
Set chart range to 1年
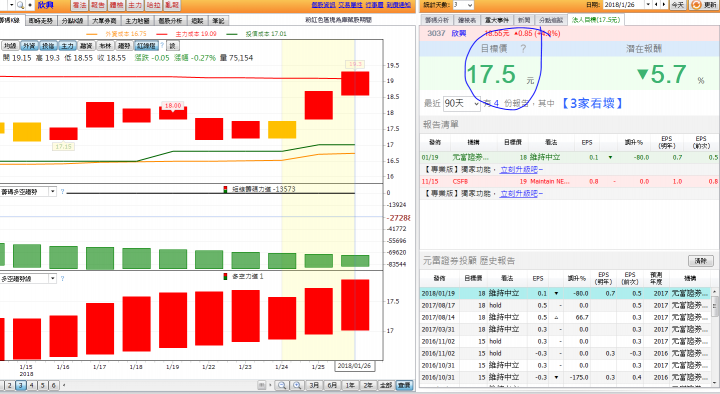(x=350, y=385)
